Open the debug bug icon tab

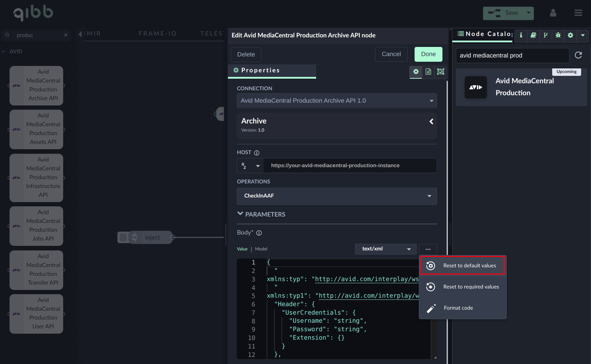[558, 35]
